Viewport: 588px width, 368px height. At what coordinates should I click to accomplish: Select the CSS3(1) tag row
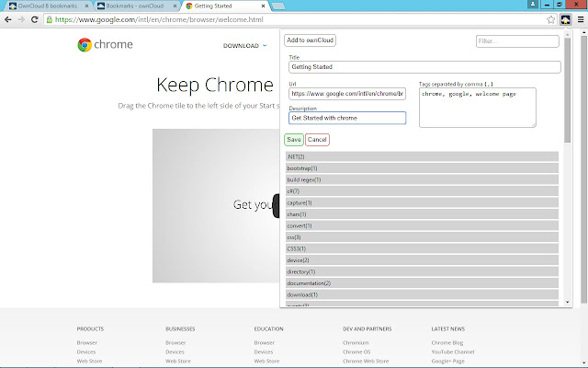pyautogui.click(x=422, y=248)
